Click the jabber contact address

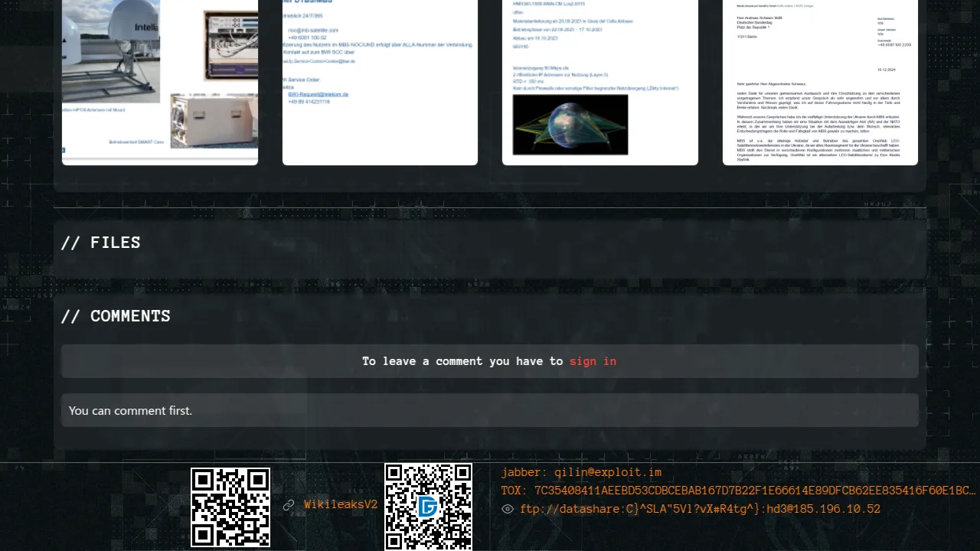coord(581,473)
